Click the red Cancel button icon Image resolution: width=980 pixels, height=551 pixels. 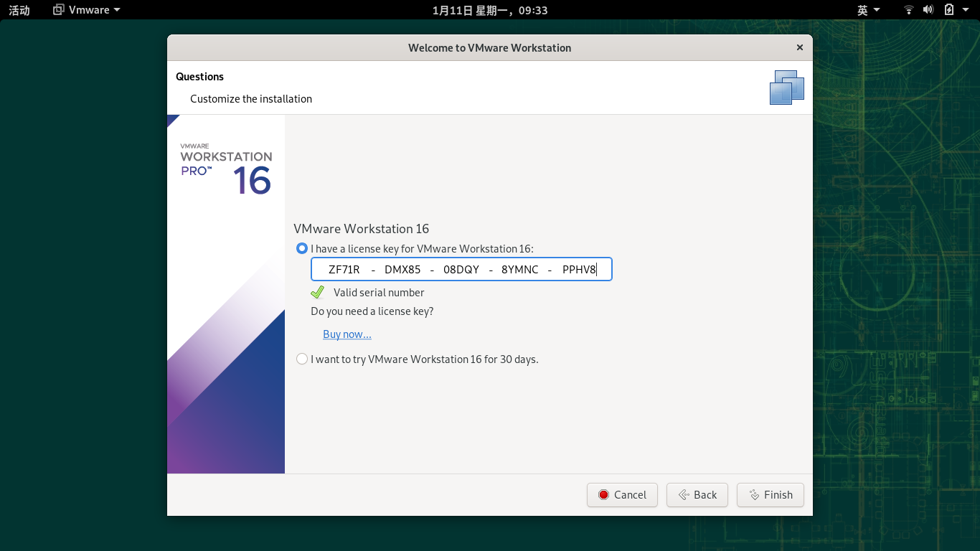[603, 495]
